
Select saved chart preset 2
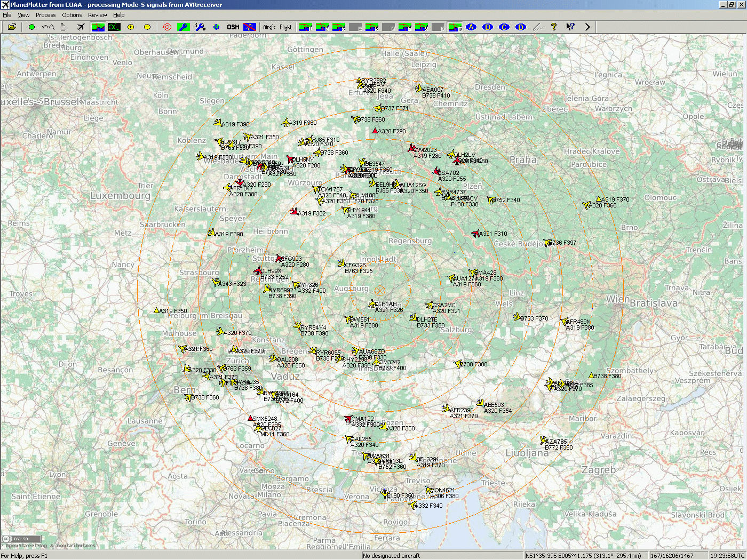(x=322, y=27)
